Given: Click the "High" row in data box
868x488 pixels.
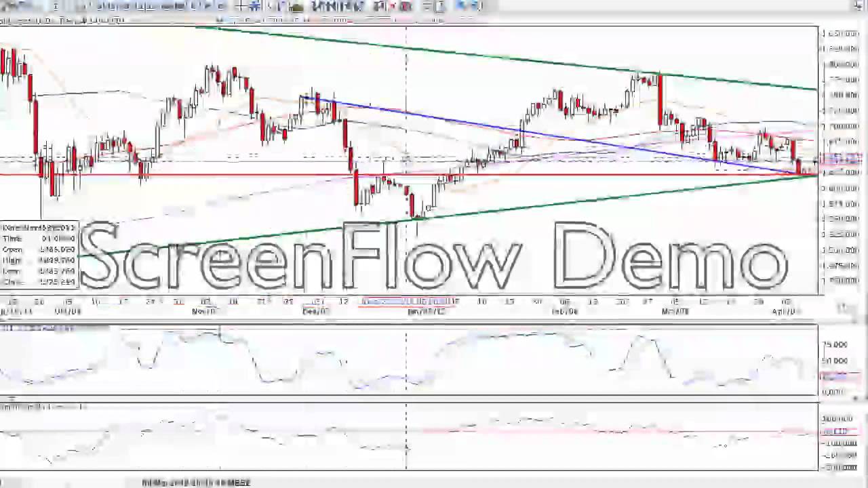Looking at the screenshot, I should pos(39,260).
